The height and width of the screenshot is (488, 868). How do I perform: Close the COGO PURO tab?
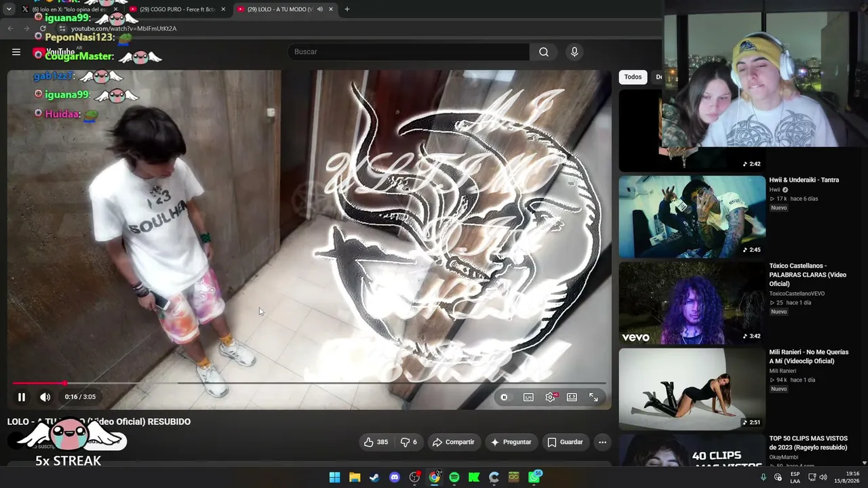(223, 9)
